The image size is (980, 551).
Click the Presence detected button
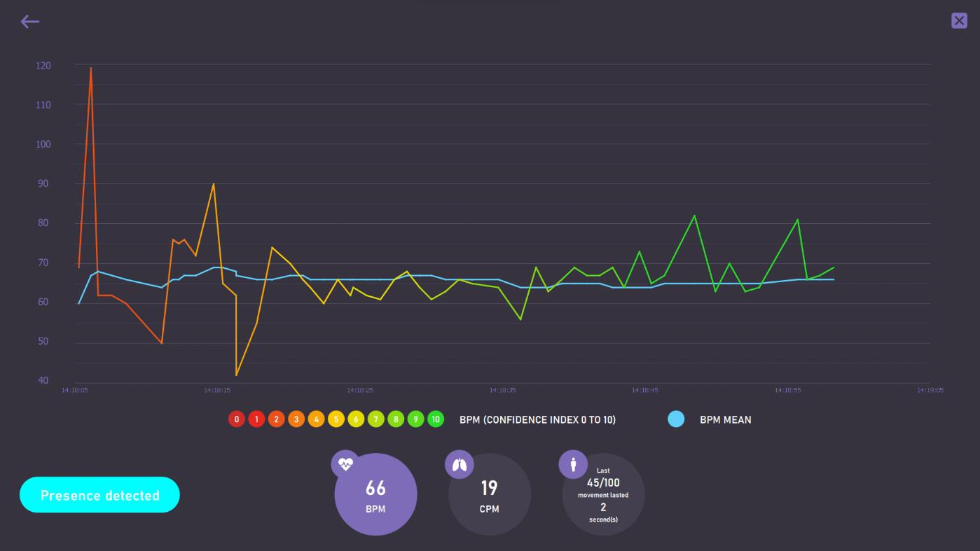(99, 495)
